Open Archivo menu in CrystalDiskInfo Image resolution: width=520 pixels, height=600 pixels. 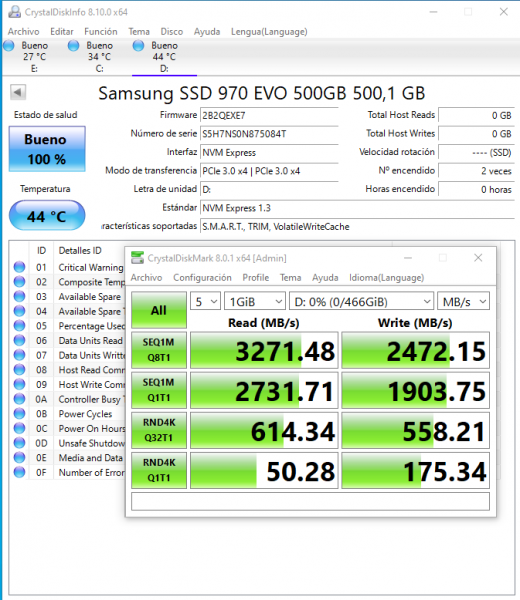[23, 31]
